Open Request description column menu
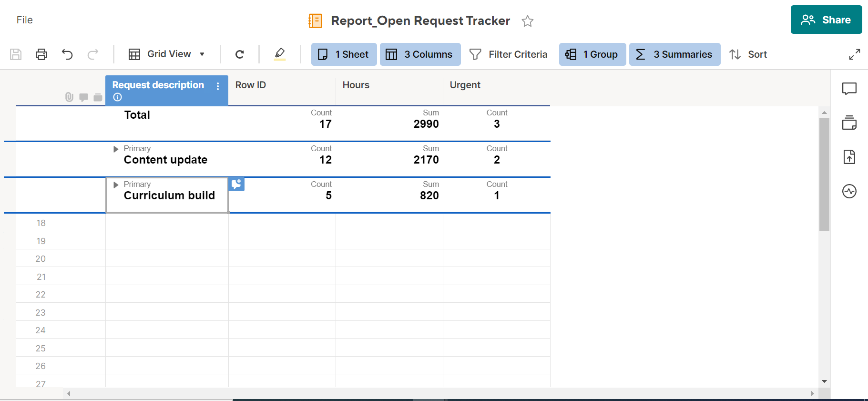868x401 pixels. click(x=218, y=86)
